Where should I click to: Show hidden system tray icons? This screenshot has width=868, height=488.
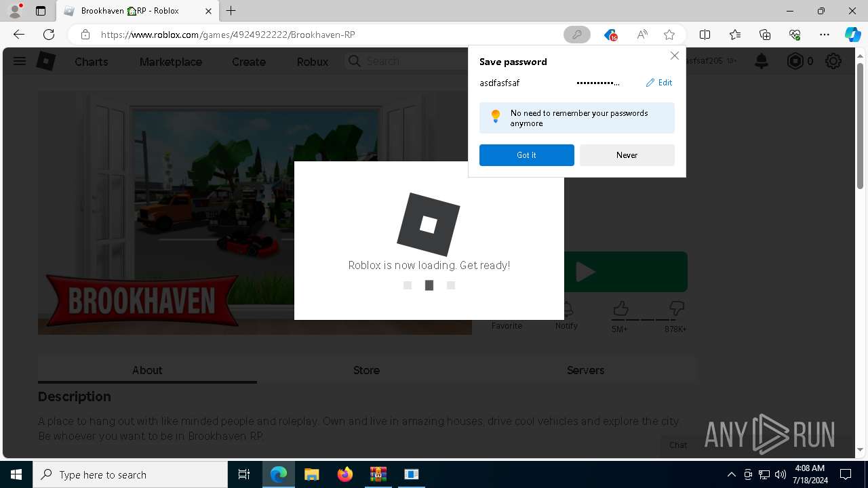click(731, 474)
